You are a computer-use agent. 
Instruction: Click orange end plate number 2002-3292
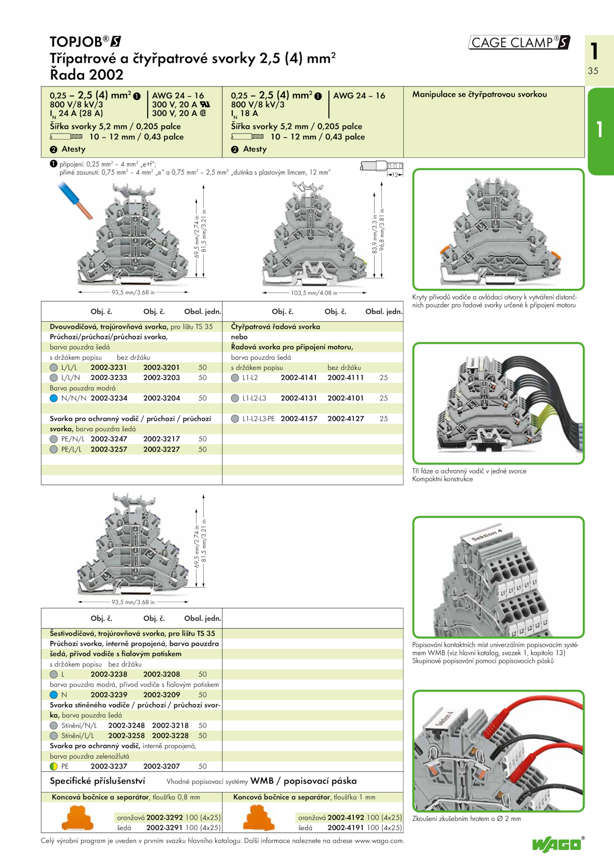click(165, 817)
